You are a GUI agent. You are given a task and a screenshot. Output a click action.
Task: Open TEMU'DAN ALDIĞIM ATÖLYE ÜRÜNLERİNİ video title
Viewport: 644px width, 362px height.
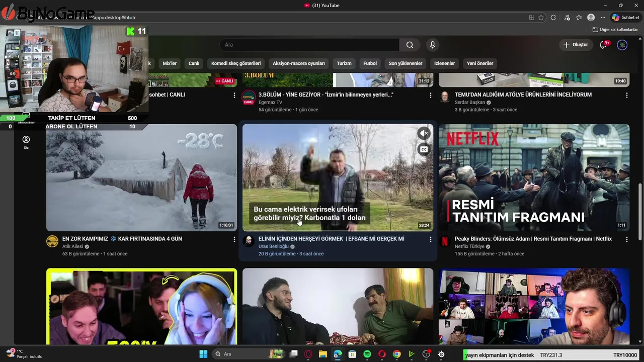tap(523, 95)
